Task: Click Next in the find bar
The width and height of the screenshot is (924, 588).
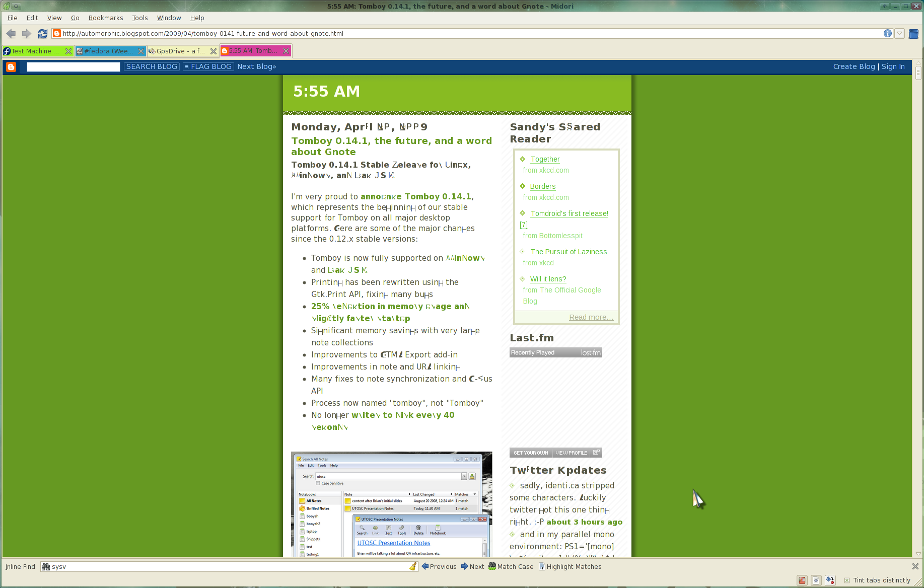Action: [x=472, y=566]
